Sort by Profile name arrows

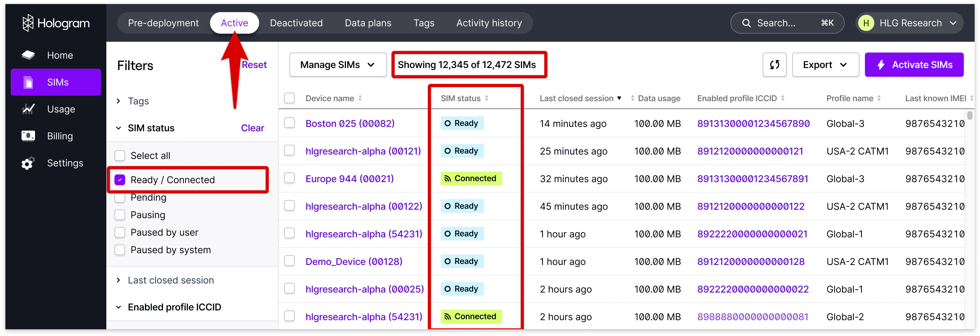(x=879, y=98)
